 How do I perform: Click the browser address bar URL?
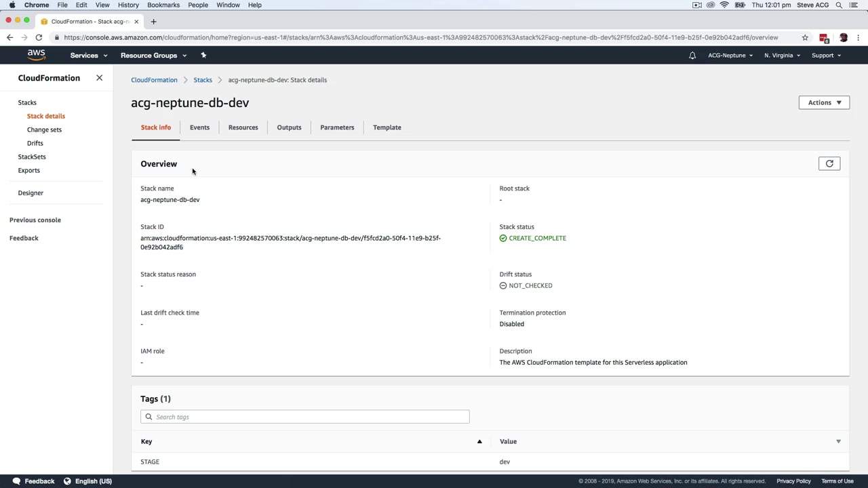coord(421,38)
